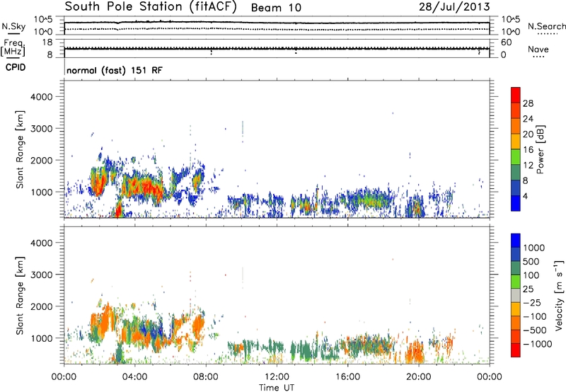Click the 'Freq. [MHz]' axis label
The width and height of the screenshot is (566, 392).
[13, 47]
